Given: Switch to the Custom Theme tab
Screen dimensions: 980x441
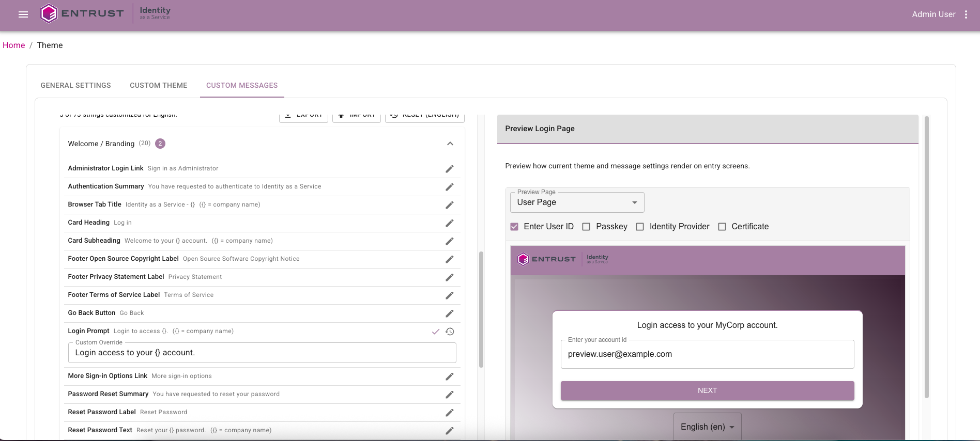Looking at the screenshot, I should pos(159,85).
